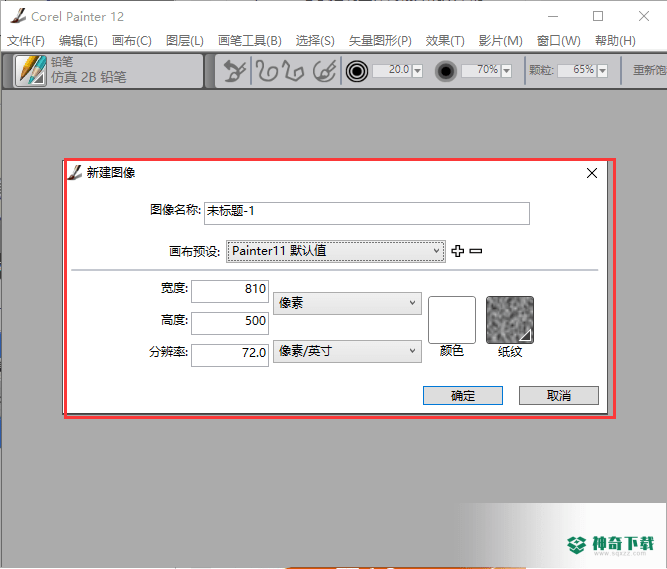
Task: Click the 图像名称 text field
Action: point(367,213)
